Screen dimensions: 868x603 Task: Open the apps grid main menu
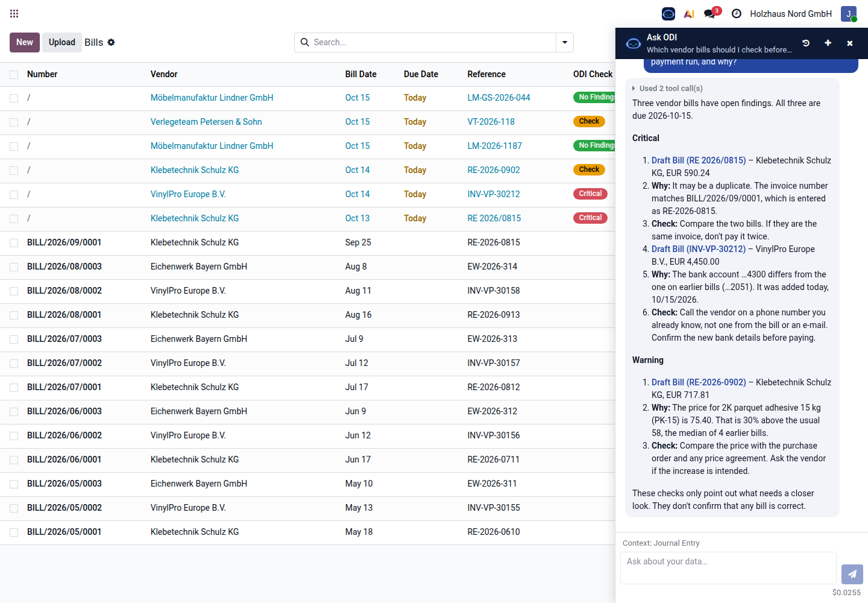[x=14, y=13]
